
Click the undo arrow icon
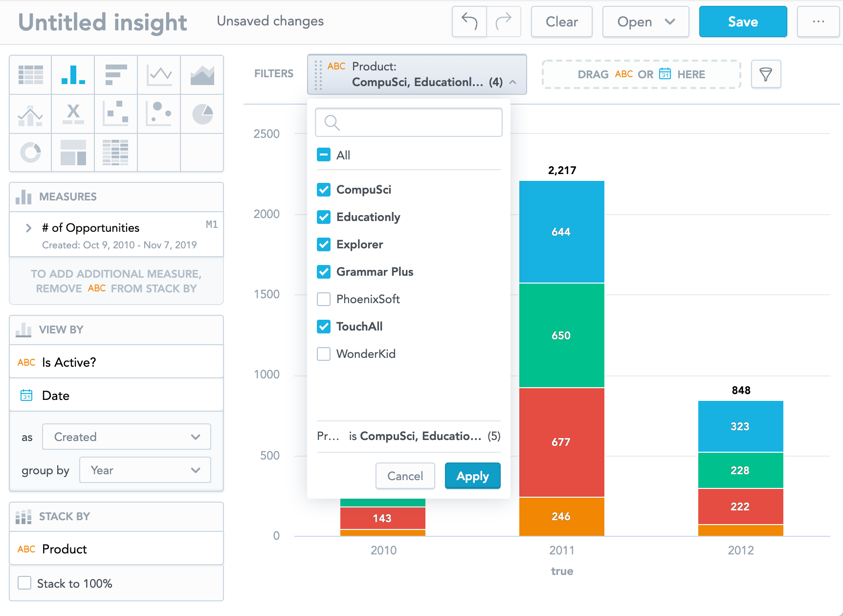pos(469,22)
